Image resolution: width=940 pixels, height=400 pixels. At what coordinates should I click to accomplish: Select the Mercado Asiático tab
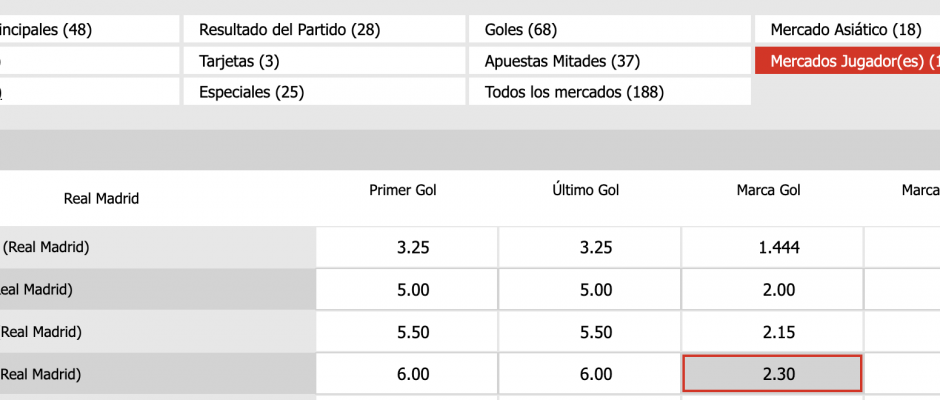847,30
